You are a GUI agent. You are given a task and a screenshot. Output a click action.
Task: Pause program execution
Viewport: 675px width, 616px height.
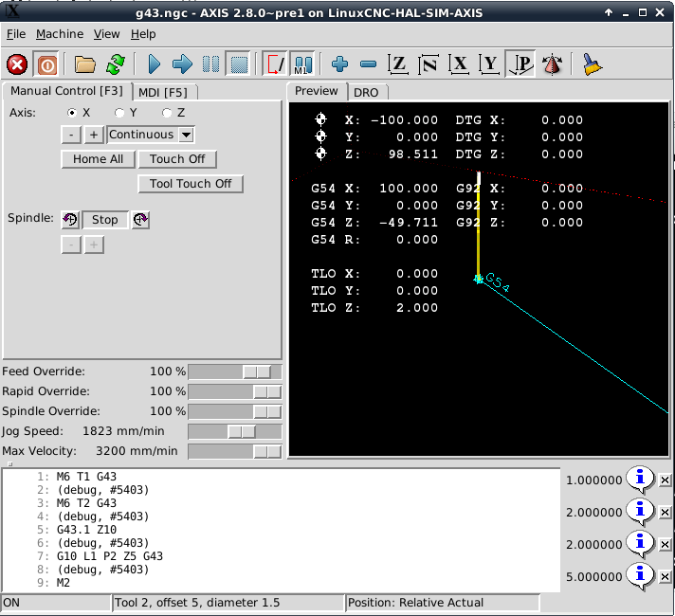[x=210, y=64]
